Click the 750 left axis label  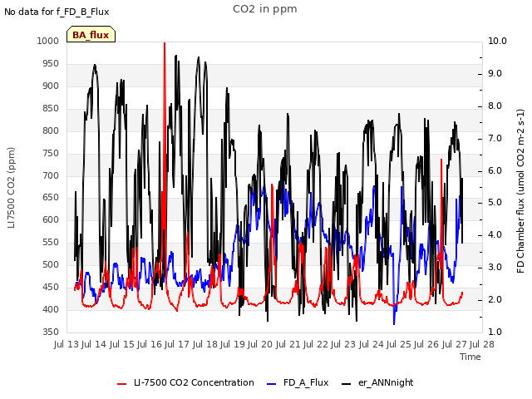[51, 153]
